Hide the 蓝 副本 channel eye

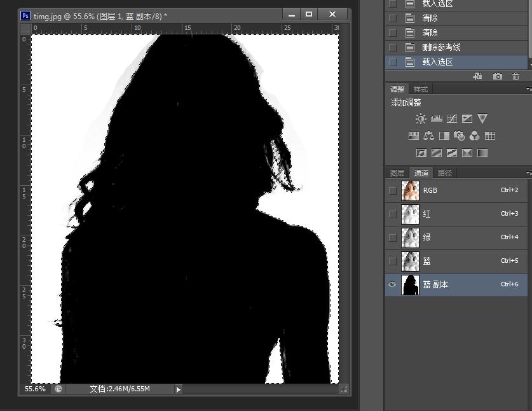click(x=392, y=284)
